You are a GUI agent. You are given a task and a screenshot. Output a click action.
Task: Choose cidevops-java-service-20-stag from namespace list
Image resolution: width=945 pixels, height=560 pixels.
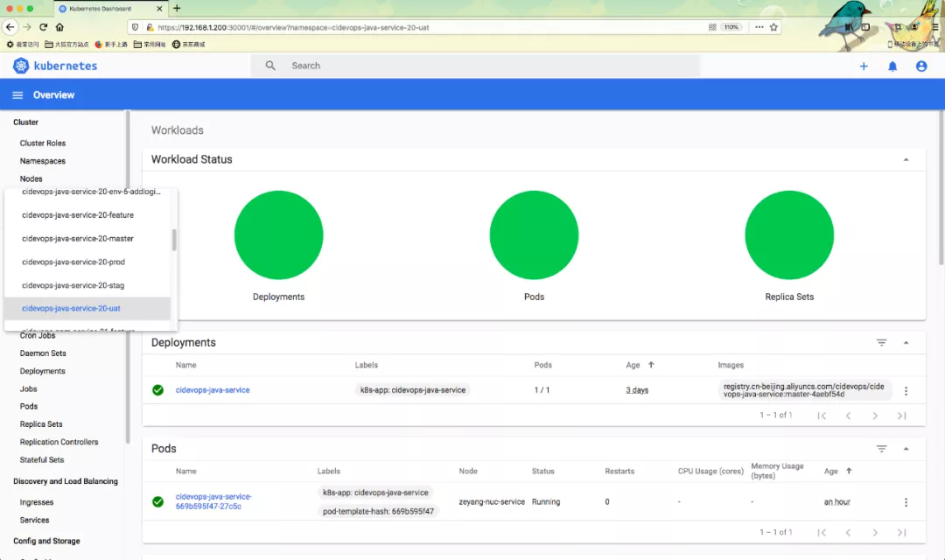coord(73,285)
